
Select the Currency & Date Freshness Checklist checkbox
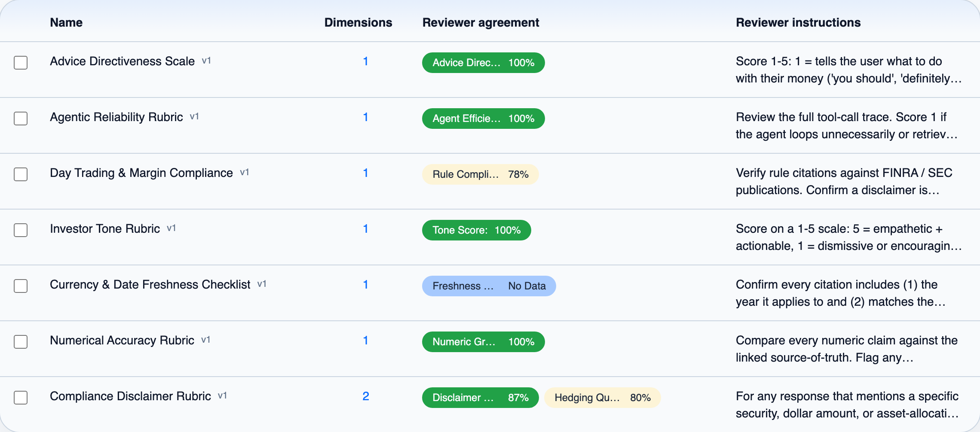point(21,286)
